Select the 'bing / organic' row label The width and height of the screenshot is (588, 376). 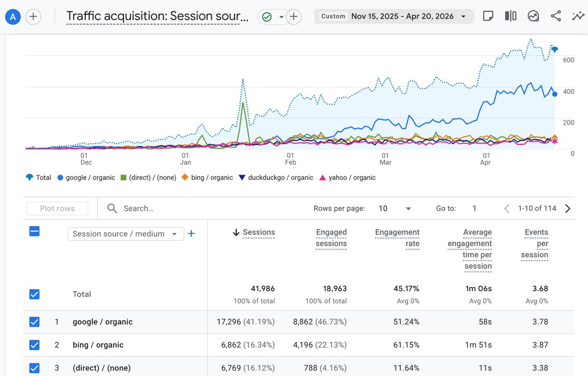(98, 345)
